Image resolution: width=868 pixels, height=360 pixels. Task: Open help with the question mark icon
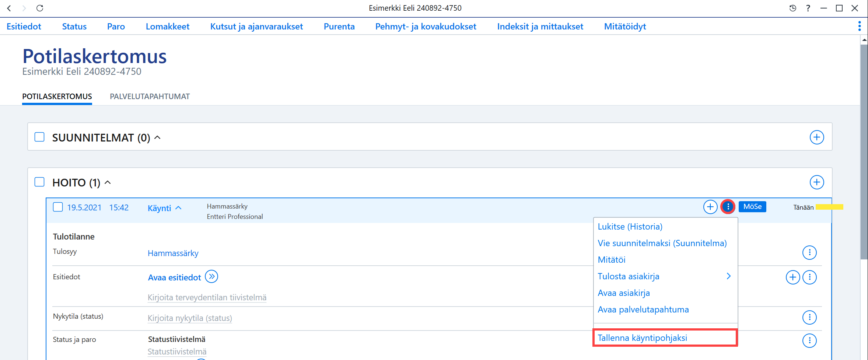808,8
